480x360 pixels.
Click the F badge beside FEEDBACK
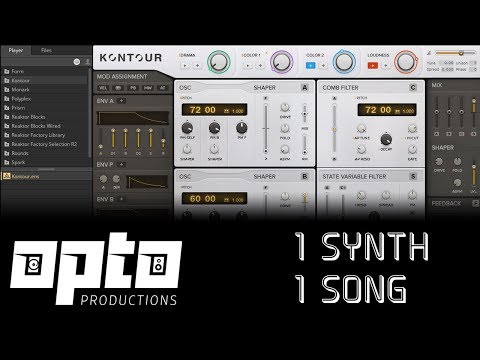(x=476, y=203)
